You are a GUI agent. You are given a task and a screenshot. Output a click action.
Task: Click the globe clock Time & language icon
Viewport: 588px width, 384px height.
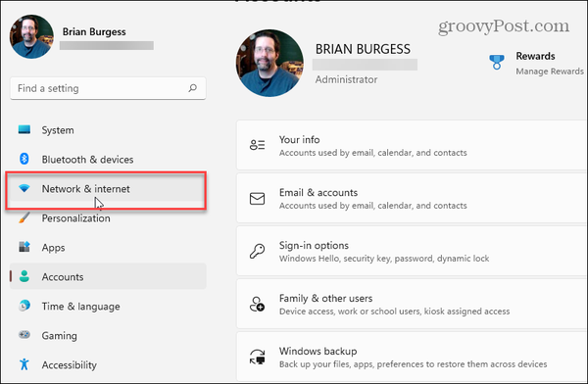(x=24, y=306)
